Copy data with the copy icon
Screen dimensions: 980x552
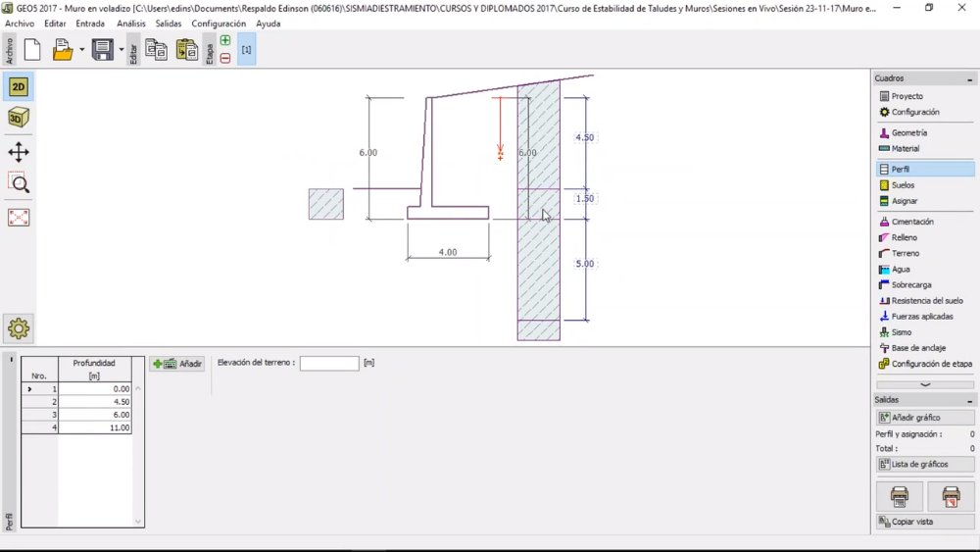point(156,49)
